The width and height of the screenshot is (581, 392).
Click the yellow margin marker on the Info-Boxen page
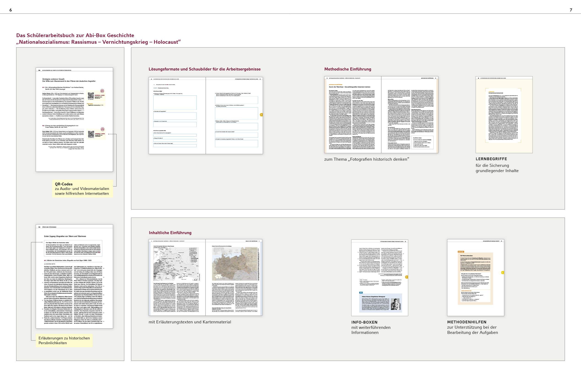coord(406,277)
